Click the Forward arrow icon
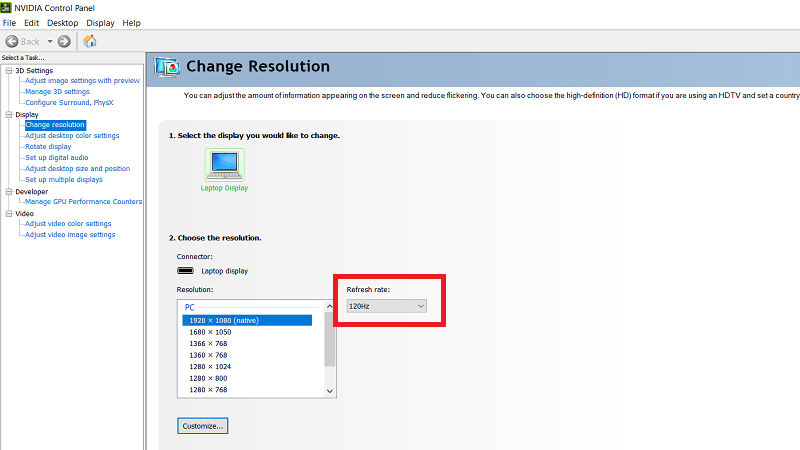This screenshot has width=800, height=450. [x=64, y=41]
